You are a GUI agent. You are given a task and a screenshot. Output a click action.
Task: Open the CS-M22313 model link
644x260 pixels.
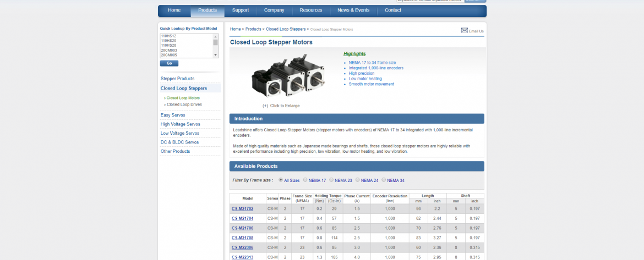[x=242, y=257]
